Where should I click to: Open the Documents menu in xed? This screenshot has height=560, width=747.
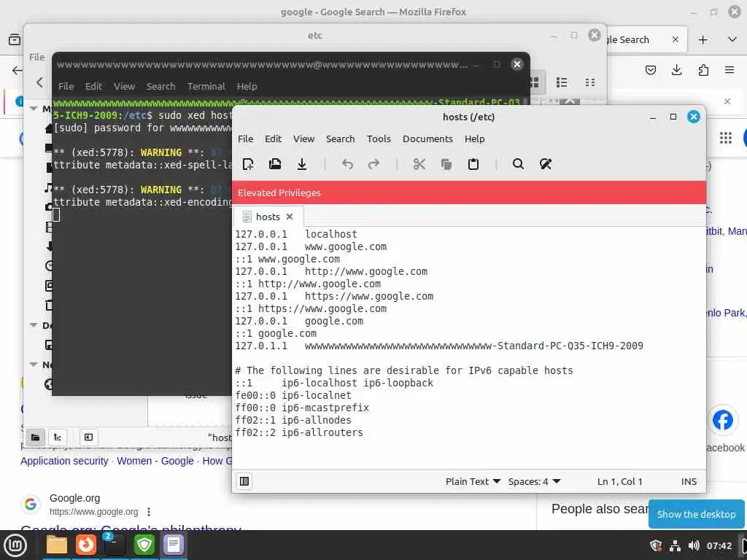pos(427,139)
